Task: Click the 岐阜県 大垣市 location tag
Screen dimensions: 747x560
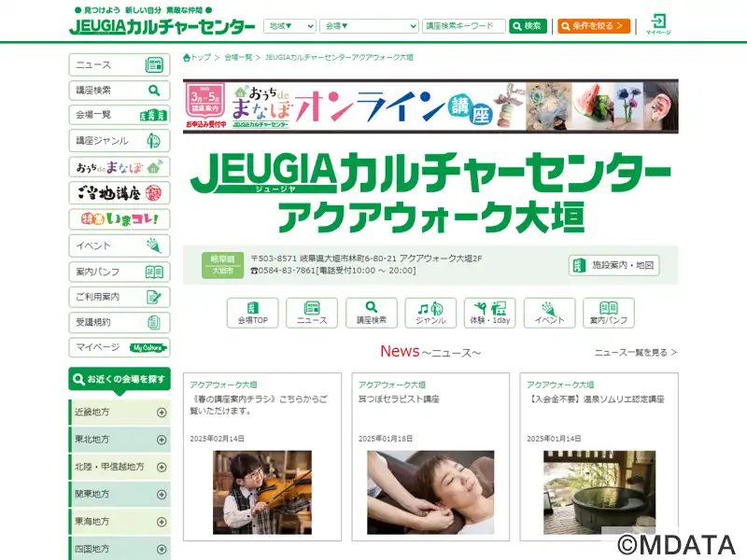Action: [x=222, y=265]
